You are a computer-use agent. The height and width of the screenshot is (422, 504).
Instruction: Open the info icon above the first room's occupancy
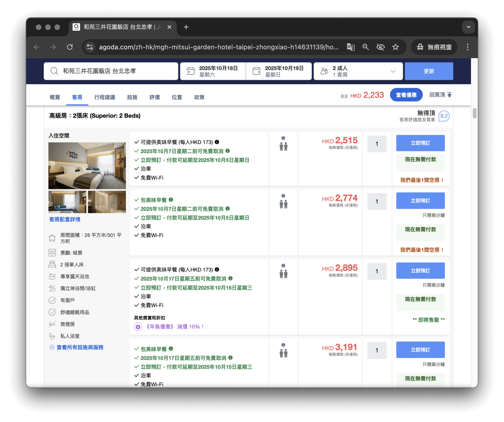(x=283, y=138)
